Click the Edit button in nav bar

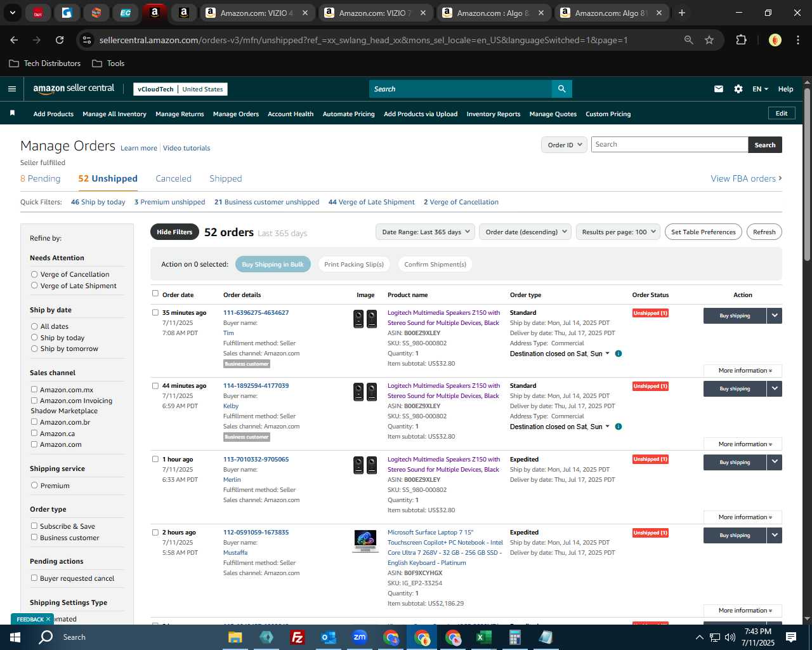point(782,114)
